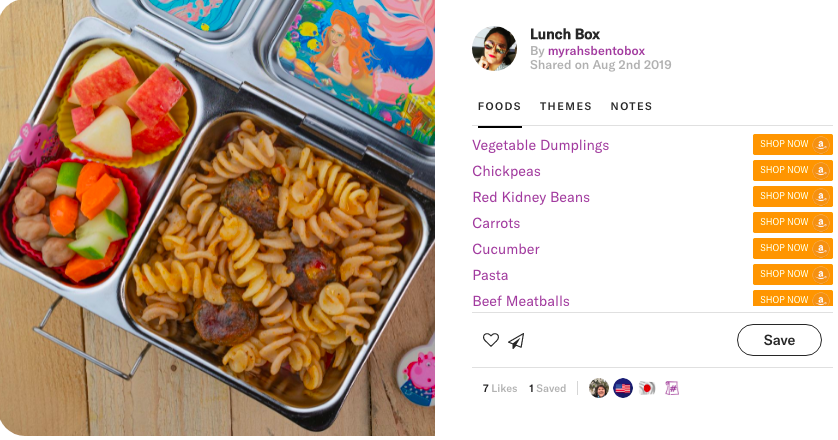View first liker's avatar photo
838x440 pixels.
(599, 388)
